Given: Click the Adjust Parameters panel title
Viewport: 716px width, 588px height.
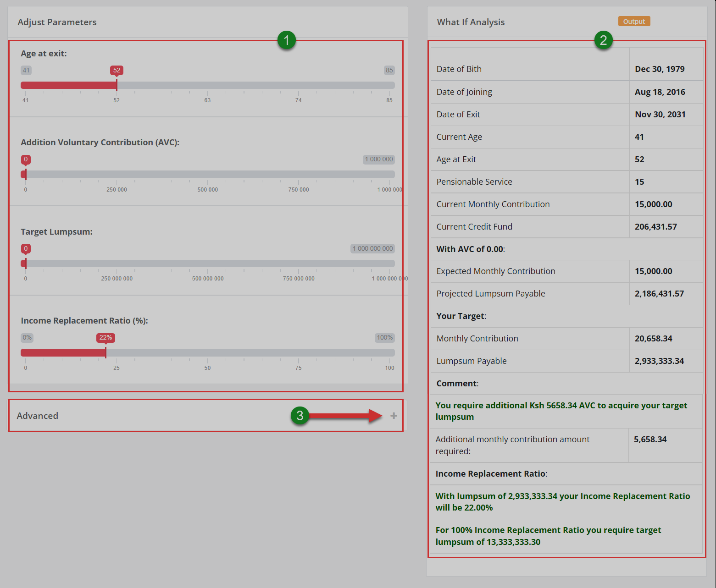Looking at the screenshot, I should 57,22.
